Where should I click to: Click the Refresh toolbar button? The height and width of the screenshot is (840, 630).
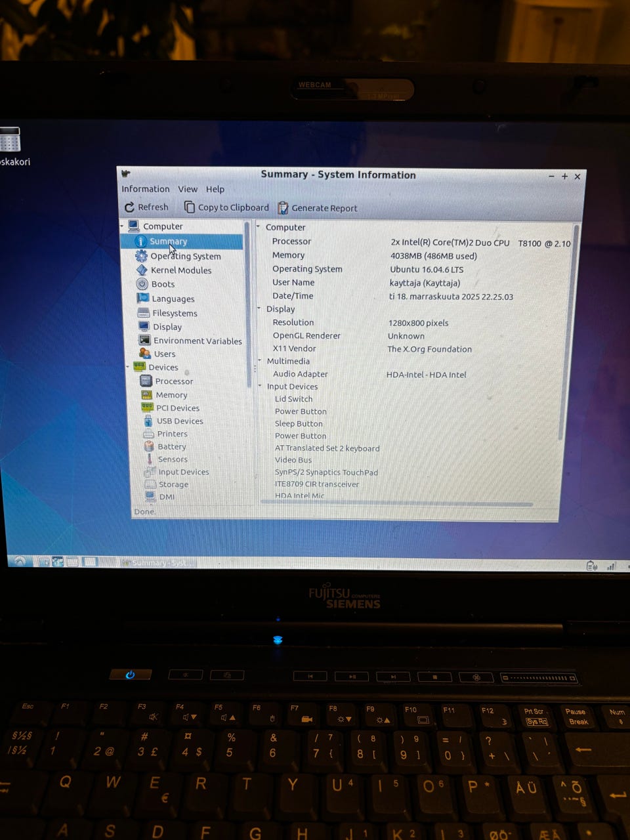pos(147,207)
